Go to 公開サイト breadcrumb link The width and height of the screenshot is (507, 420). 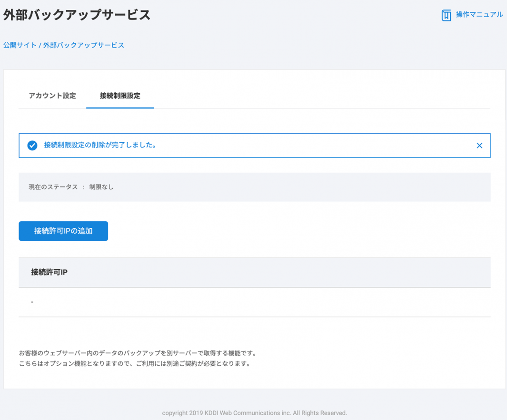[20, 45]
